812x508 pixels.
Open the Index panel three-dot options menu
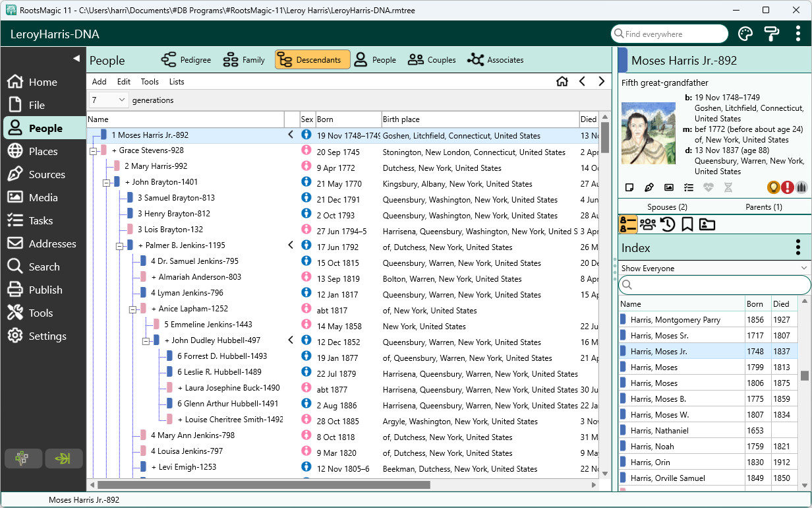tap(798, 248)
